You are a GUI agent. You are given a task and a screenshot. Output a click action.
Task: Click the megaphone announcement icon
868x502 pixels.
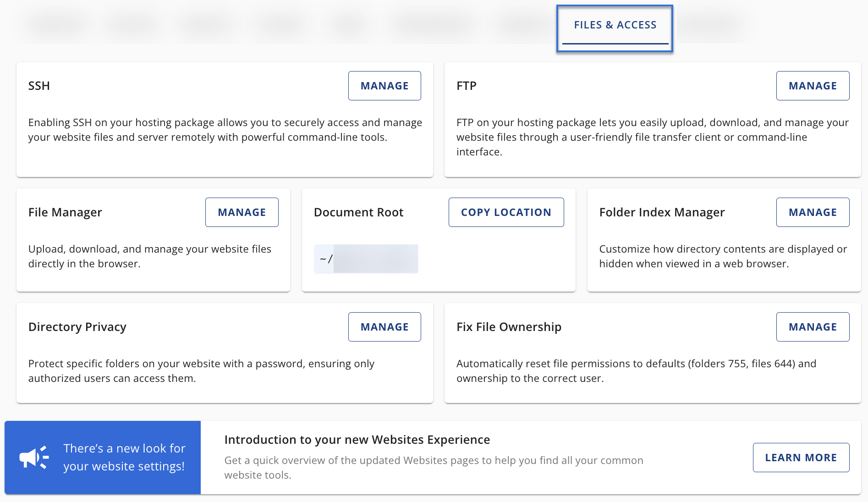point(34,457)
